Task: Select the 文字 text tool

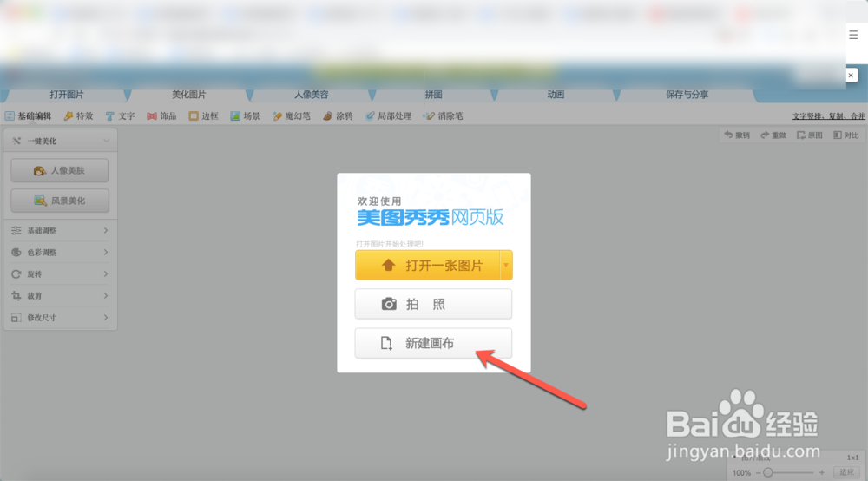Action: click(120, 116)
